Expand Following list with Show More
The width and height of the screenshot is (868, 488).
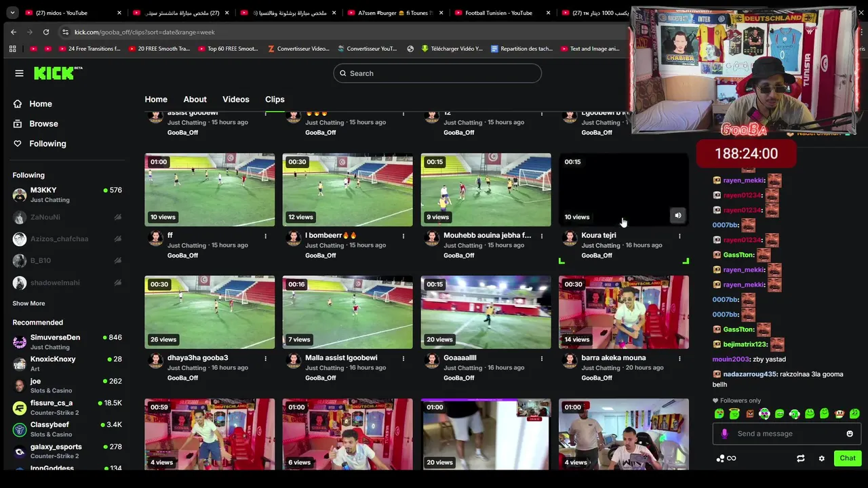[x=28, y=304]
